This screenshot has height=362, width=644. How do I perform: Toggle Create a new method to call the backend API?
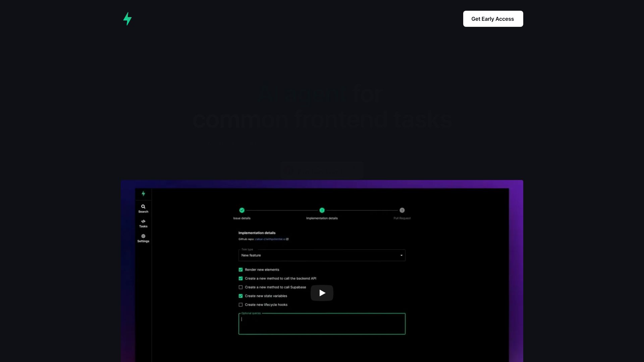tap(240, 278)
